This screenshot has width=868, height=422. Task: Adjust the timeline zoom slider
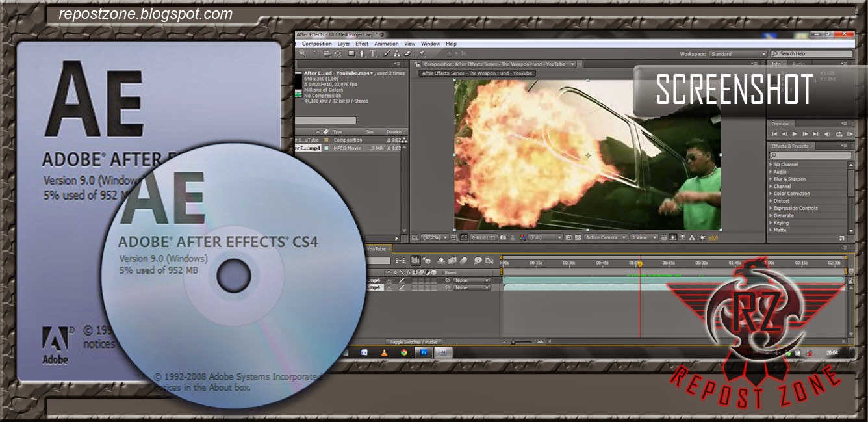(x=523, y=341)
